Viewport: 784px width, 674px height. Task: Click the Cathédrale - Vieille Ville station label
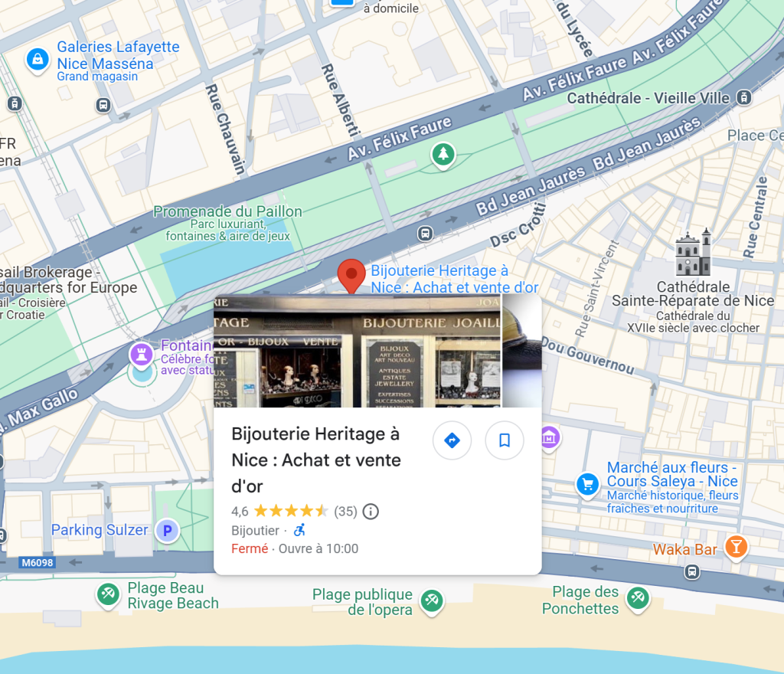pos(648,98)
